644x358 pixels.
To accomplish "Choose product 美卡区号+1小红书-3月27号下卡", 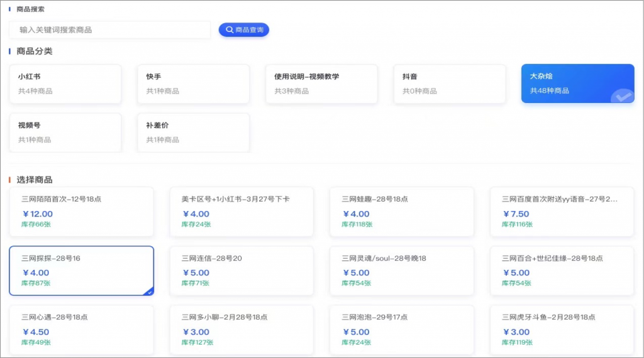I will [x=241, y=212].
